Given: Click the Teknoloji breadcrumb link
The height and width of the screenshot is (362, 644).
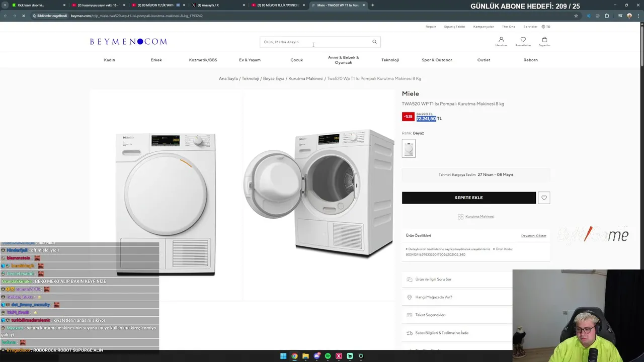Looking at the screenshot, I should coord(251,78).
